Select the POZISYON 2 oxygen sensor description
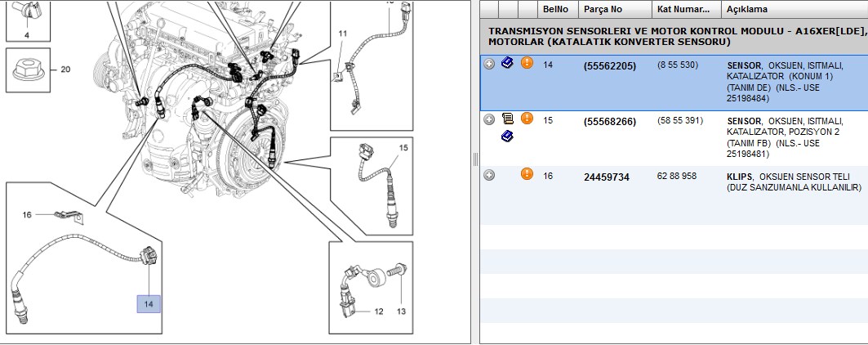This screenshot has height=345, width=868. [x=785, y=137]
